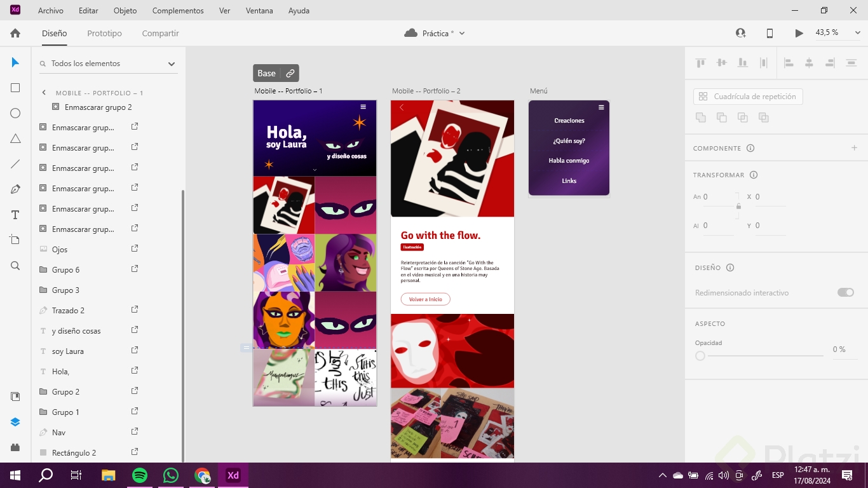Image resolution: width=868 pixels, height=488 pixels.
Task: Apply the Exclude Overlap boolean operation
Action: point(763,117)
